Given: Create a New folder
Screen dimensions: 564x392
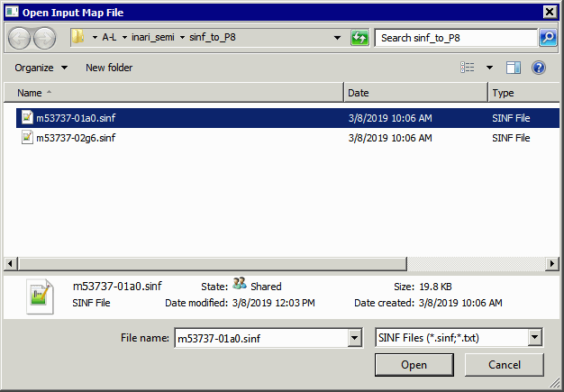Looking at the screenshot, I should coord(109,68).
